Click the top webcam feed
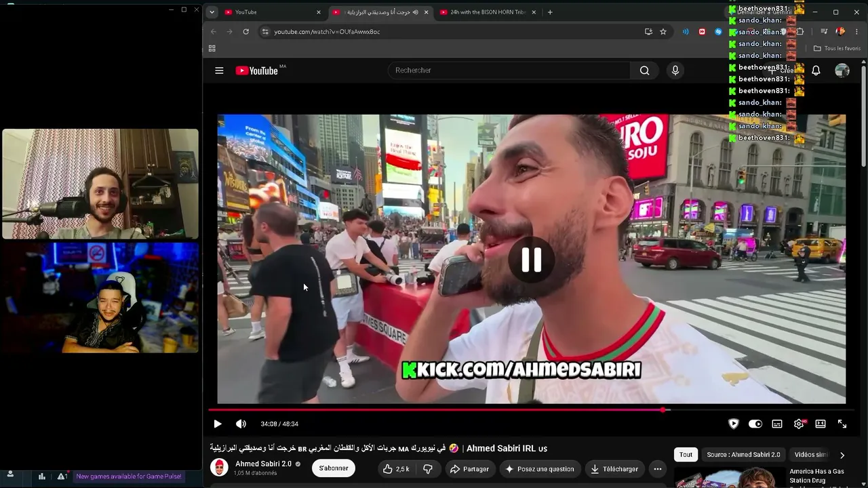868x488 pixels. (100, 184)
